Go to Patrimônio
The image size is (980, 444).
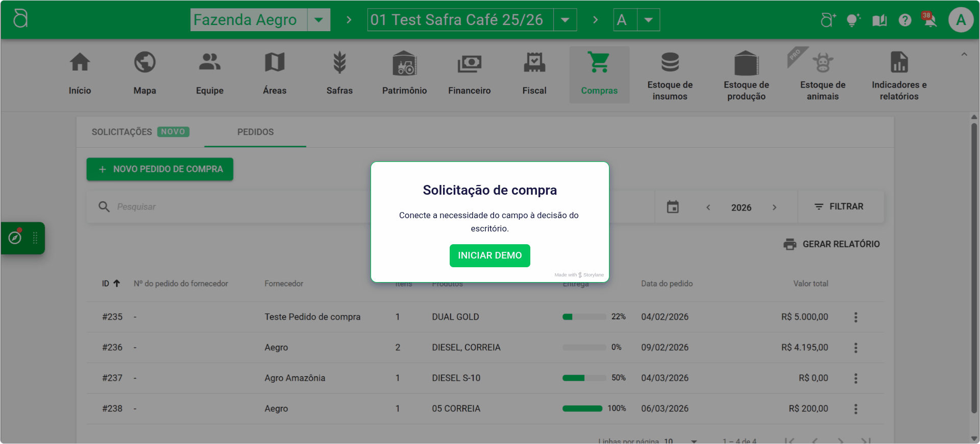pyautogui.click(x=404, y=75)
